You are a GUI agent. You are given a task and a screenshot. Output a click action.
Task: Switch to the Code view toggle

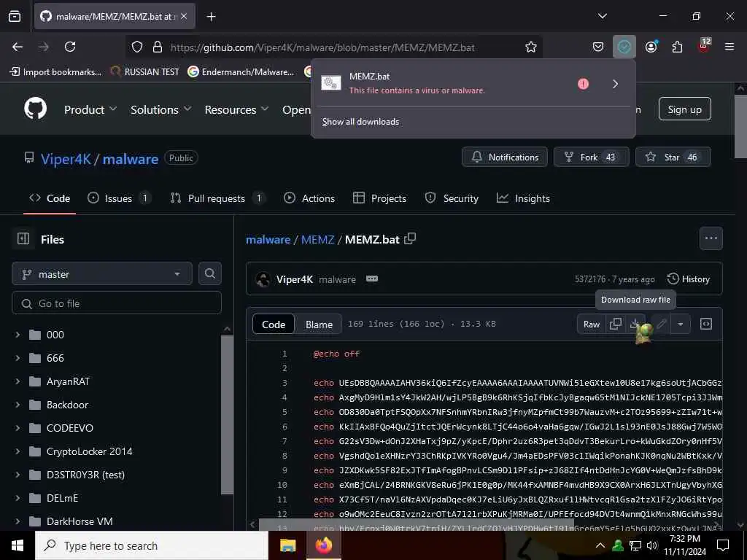274,324
